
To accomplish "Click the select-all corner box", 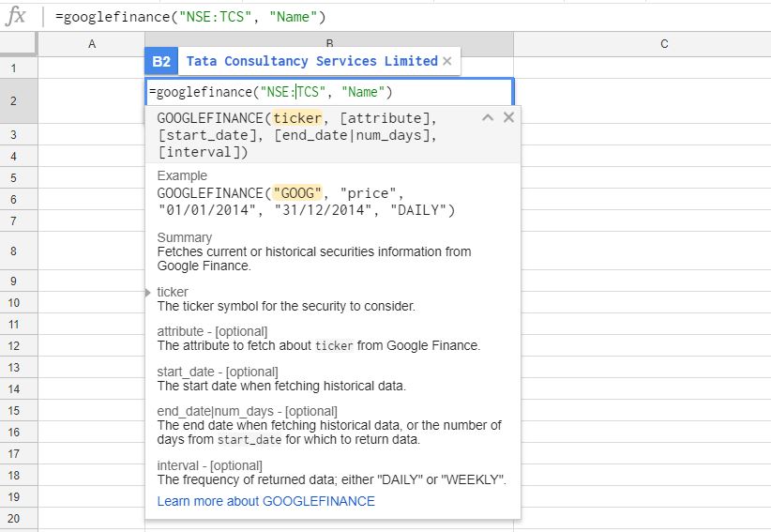I will pos(18,44).
